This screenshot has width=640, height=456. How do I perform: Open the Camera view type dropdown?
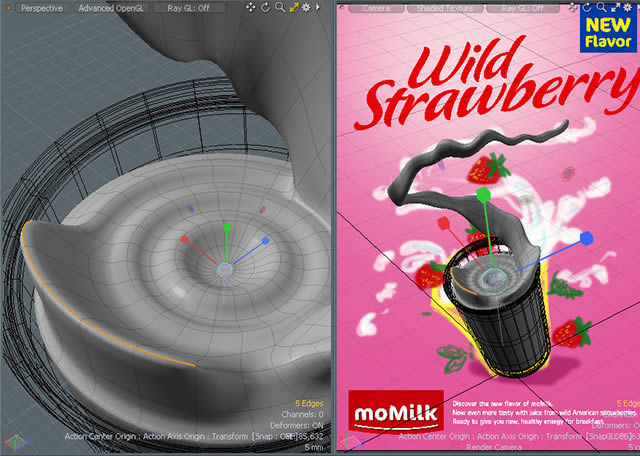[376, 8]
